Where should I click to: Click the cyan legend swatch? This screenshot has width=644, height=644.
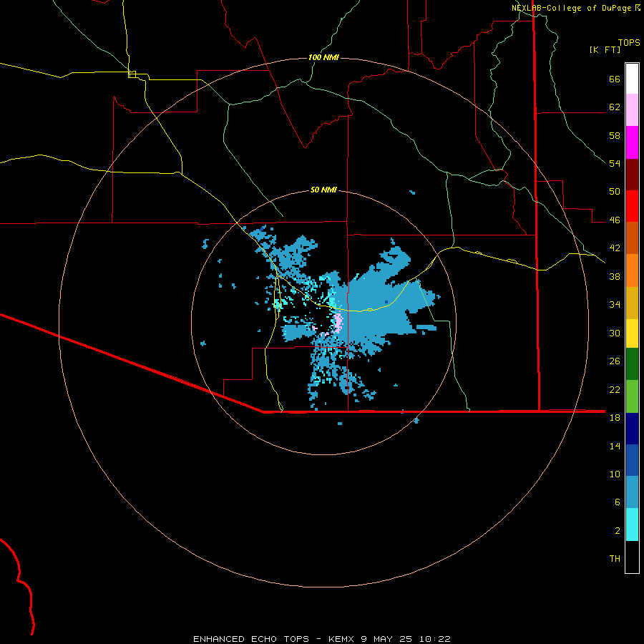click(632, 525)
